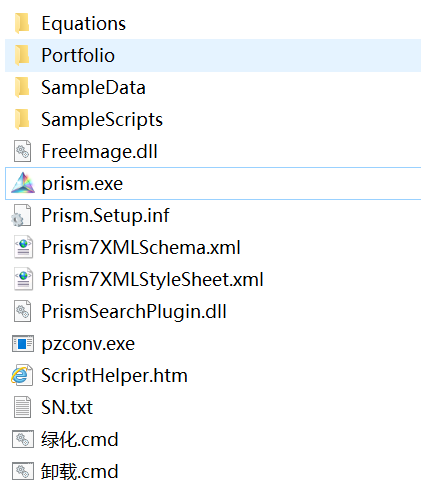Click the PrismSearchPlugin.dll gear icon

[x=23, y=311]
